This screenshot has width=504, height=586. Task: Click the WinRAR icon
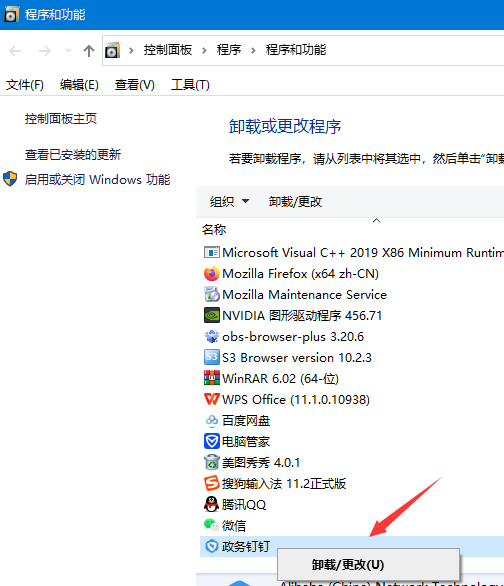pos(211,378)
